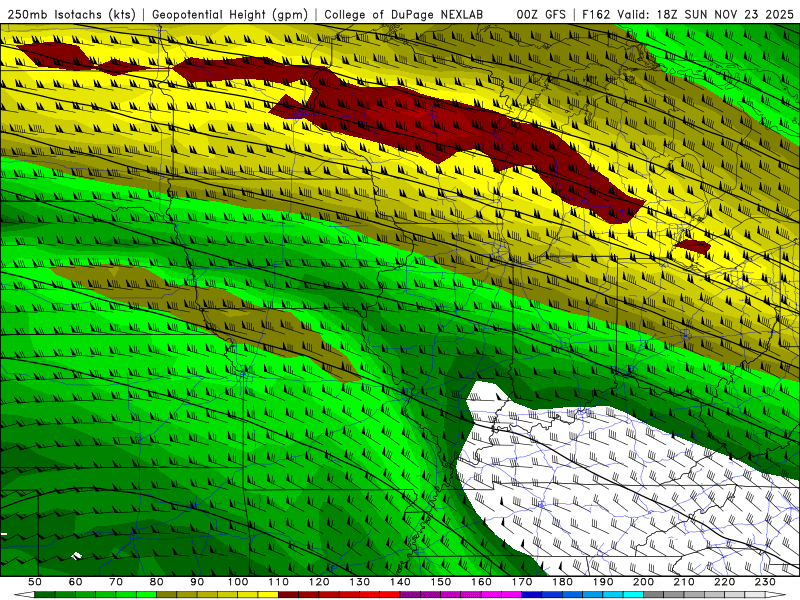Pick the bright red swatch just before 140
The image size is (800, 600).
pyautogui.click(x=390, y=595)
